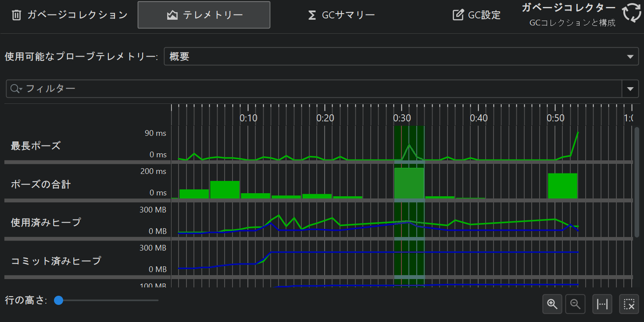This screenshot has width=644, height=322.
Task: Click the magnifier icon in the フィルター box
Action: coord(16,89)
